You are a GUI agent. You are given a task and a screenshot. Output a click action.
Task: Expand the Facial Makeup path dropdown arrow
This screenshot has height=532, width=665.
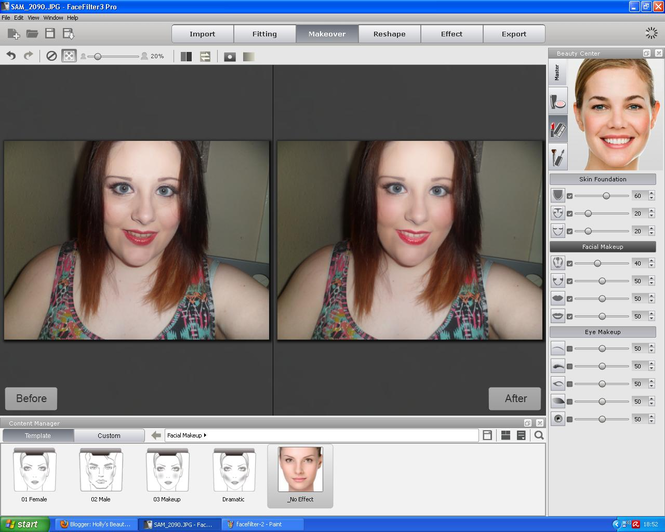(x=205, y=436)
